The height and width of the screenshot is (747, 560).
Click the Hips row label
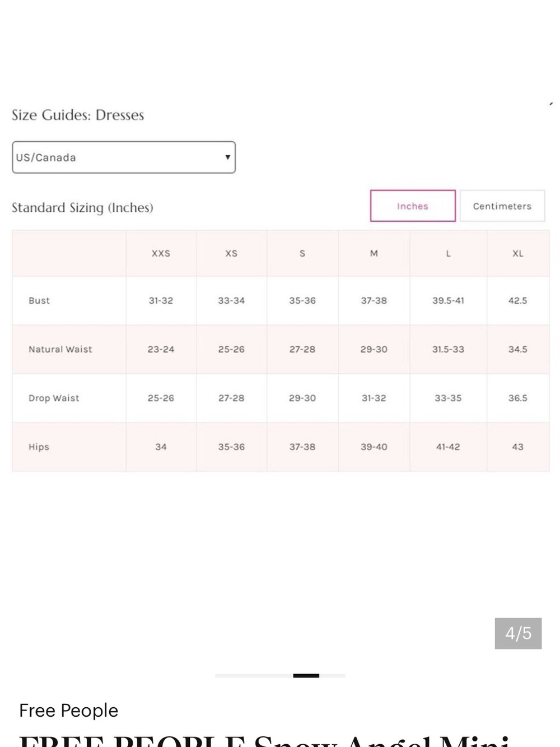pyautogui.click(x=39, y=447)
